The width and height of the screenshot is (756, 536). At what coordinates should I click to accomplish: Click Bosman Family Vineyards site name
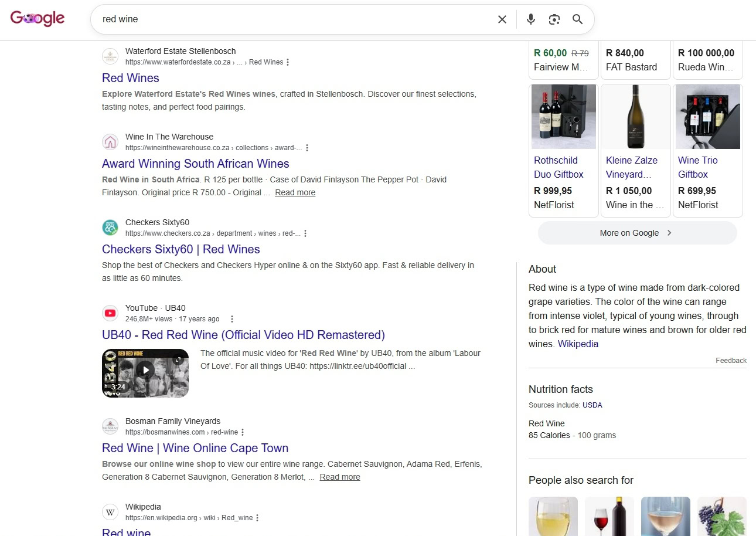coord(173,421)
